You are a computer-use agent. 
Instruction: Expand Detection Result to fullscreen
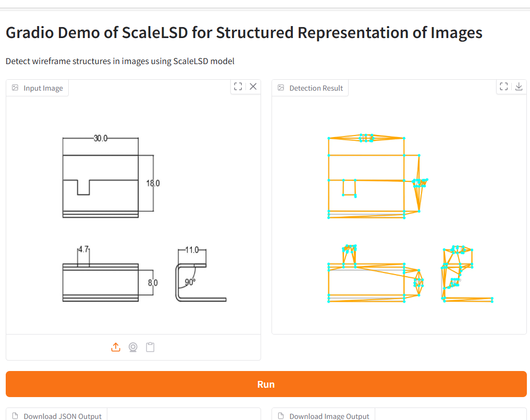[x=503, y=87]
